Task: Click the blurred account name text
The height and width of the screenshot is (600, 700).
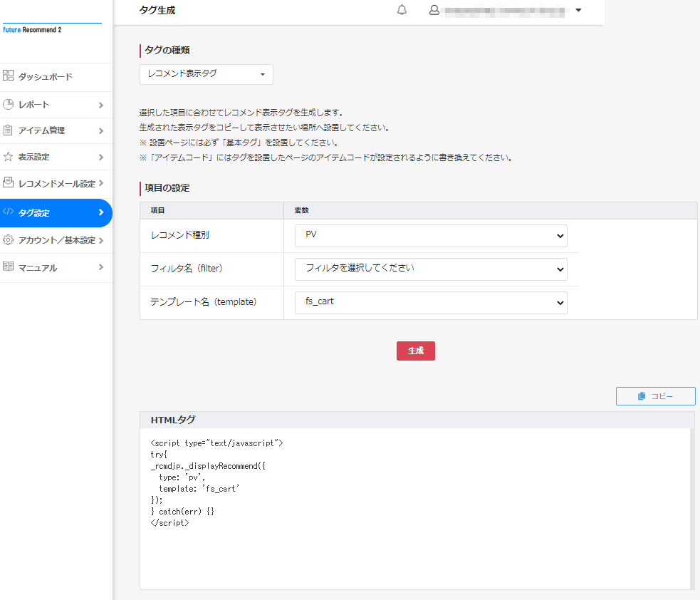Action: [x=505, y=10]
